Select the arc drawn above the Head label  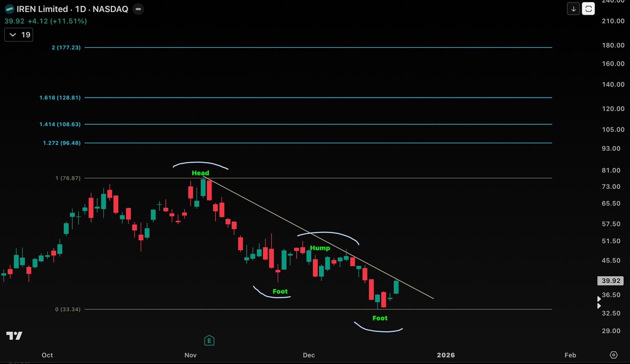click(x=200, y=165)
